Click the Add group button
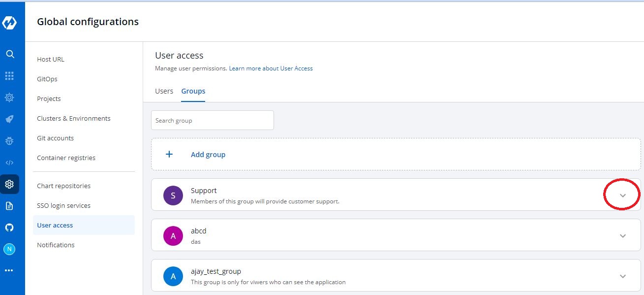Image resolution: width=644 pixels, height=295 pixels. pyautogui.click(x=208, y=155)
